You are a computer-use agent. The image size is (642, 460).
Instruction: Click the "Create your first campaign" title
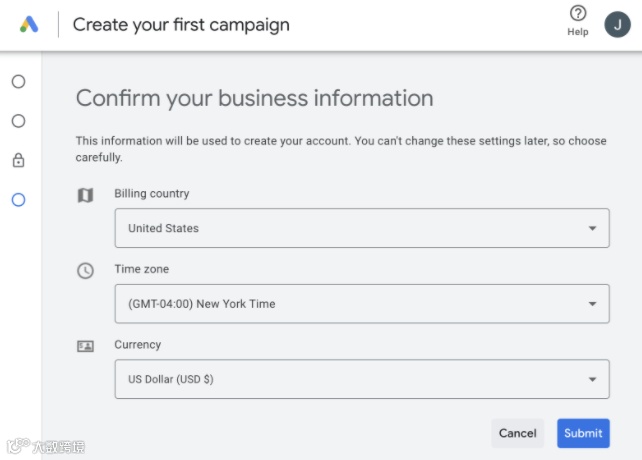[181, 24]
